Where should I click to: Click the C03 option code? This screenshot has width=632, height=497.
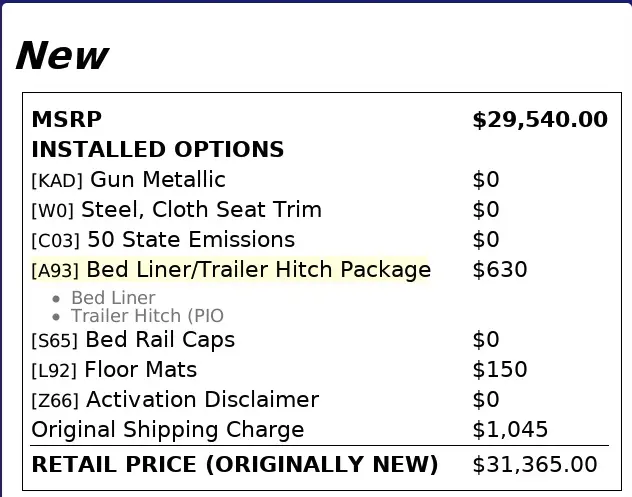point(55,240)
